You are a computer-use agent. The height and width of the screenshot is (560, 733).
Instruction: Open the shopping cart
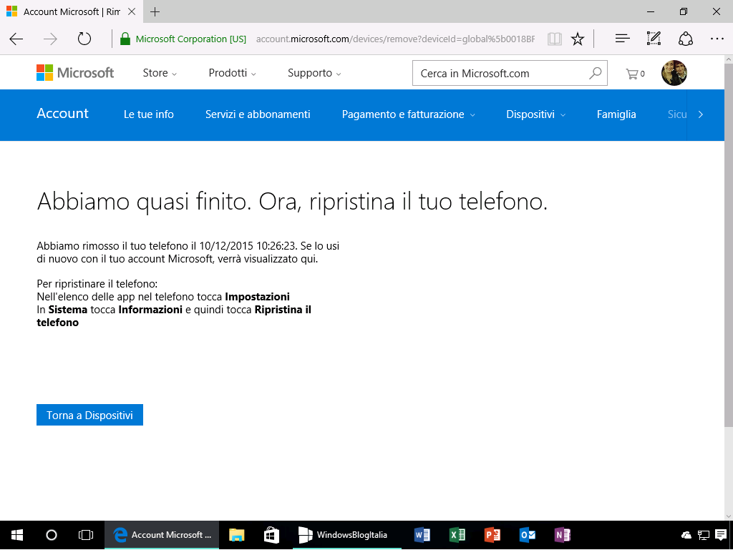[x=635, y=74]
